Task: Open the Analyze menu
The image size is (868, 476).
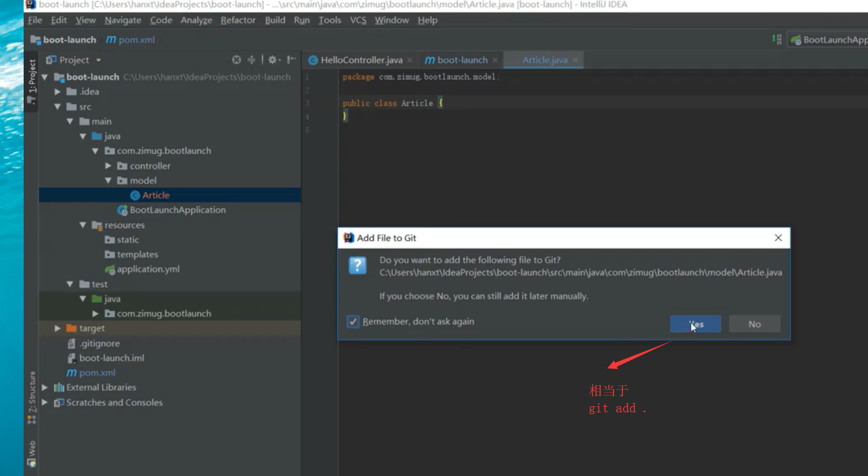Action: click(x=196, y=20)
